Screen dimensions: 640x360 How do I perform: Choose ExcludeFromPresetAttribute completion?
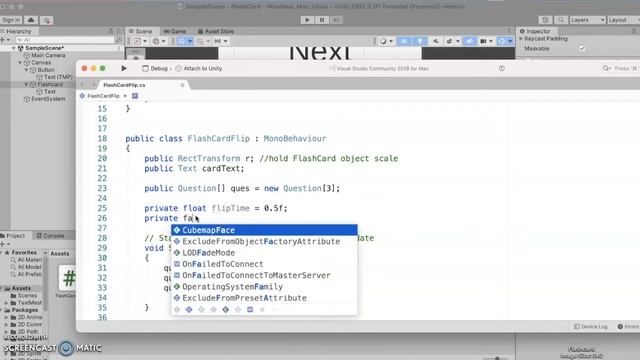(x=264, y=298)
